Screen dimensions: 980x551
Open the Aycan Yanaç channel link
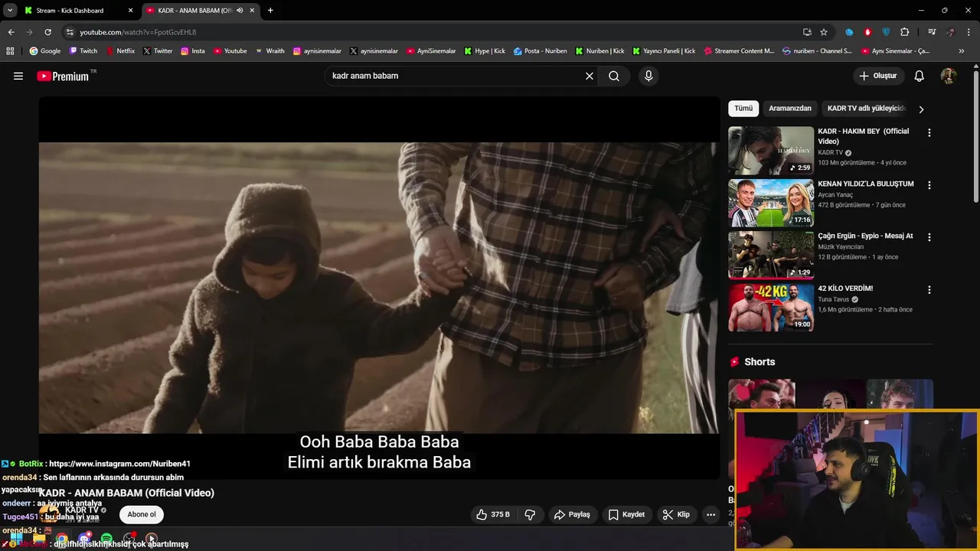pos(835,195)
